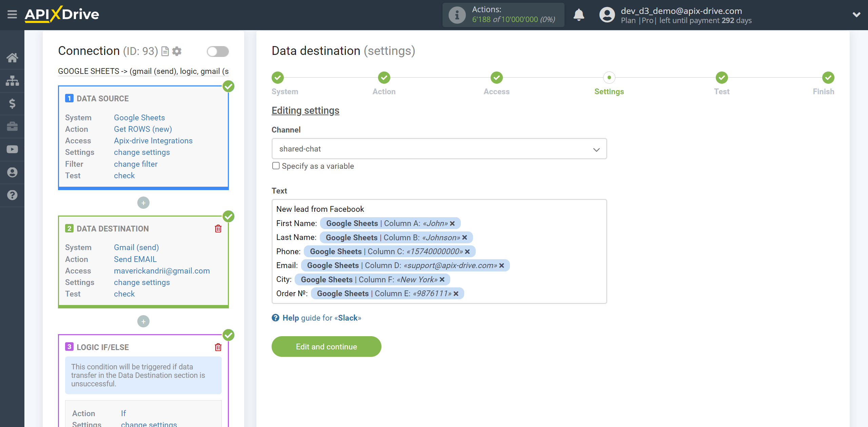
Task: Go to the Finish step
Action: coord(828,78)
